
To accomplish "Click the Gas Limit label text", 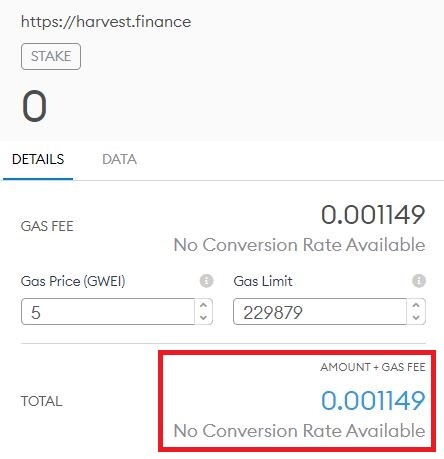I will (x=263, y=281).
